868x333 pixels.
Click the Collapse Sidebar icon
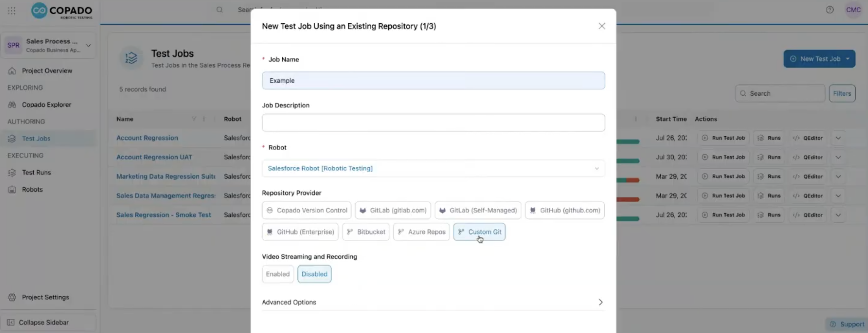coord(11,322)
